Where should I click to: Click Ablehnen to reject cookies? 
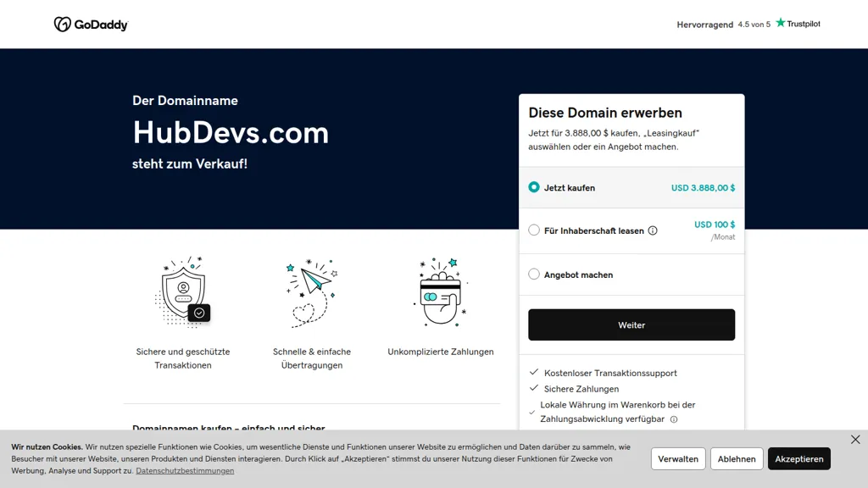pos(737,458)
